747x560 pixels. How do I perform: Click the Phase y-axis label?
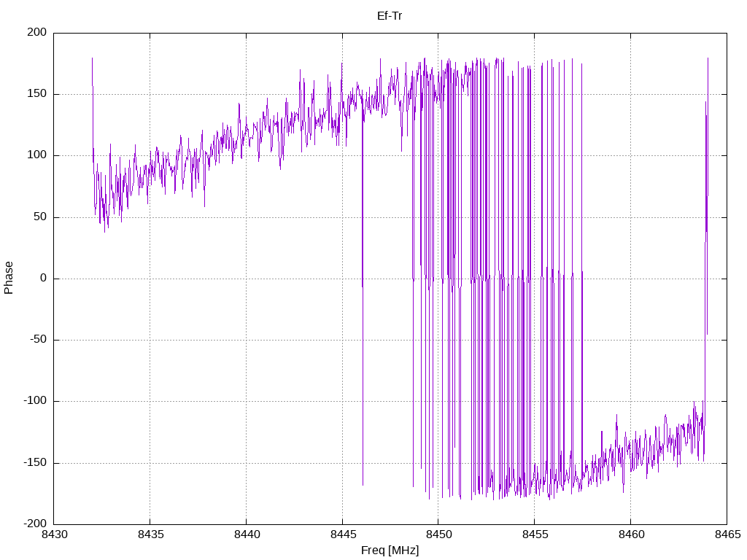click(9, 278)
